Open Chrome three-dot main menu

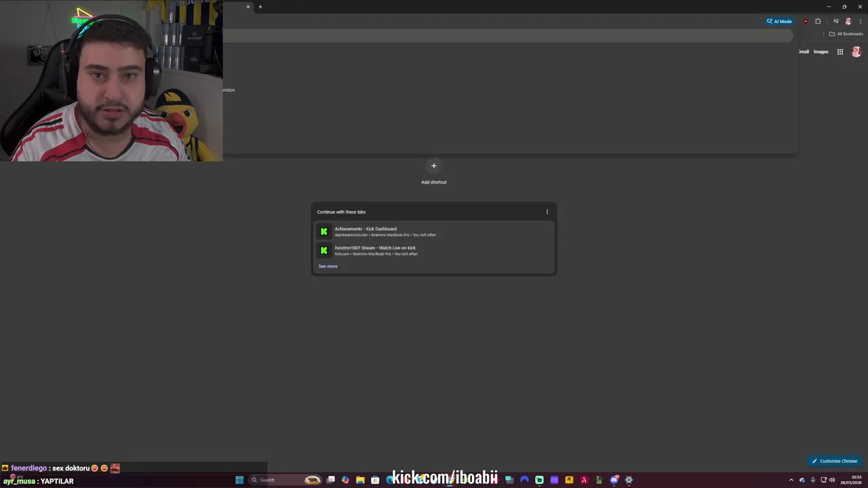(x=860, y=21)
